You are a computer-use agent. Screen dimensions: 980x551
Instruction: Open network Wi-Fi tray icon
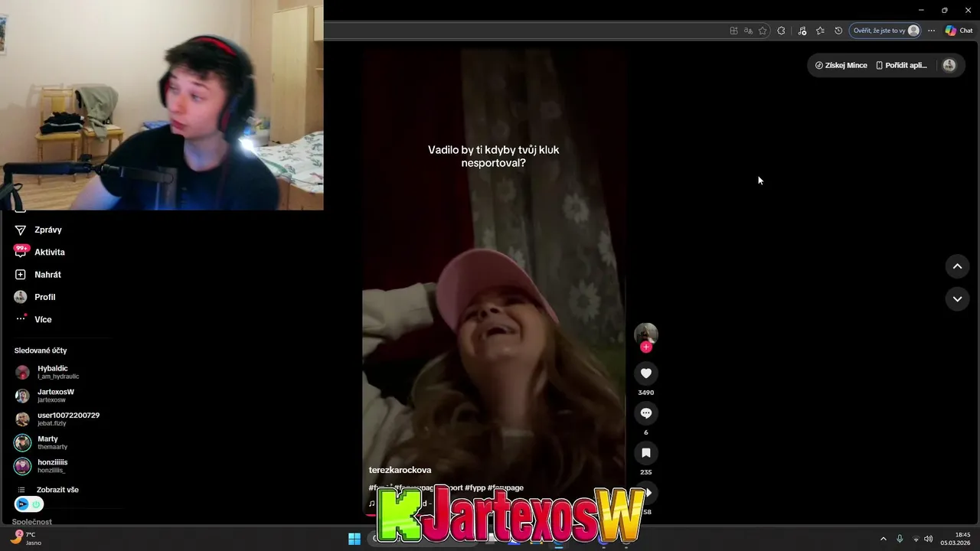tap(916, 539)
